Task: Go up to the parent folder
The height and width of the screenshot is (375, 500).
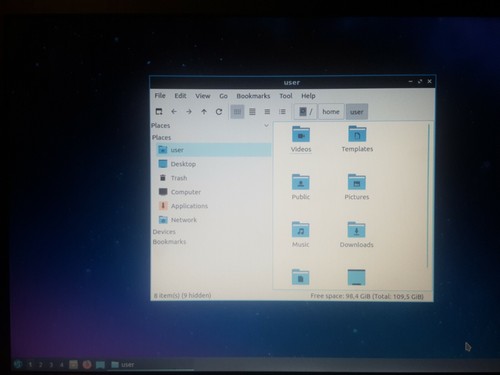Action: click(204, 112)
